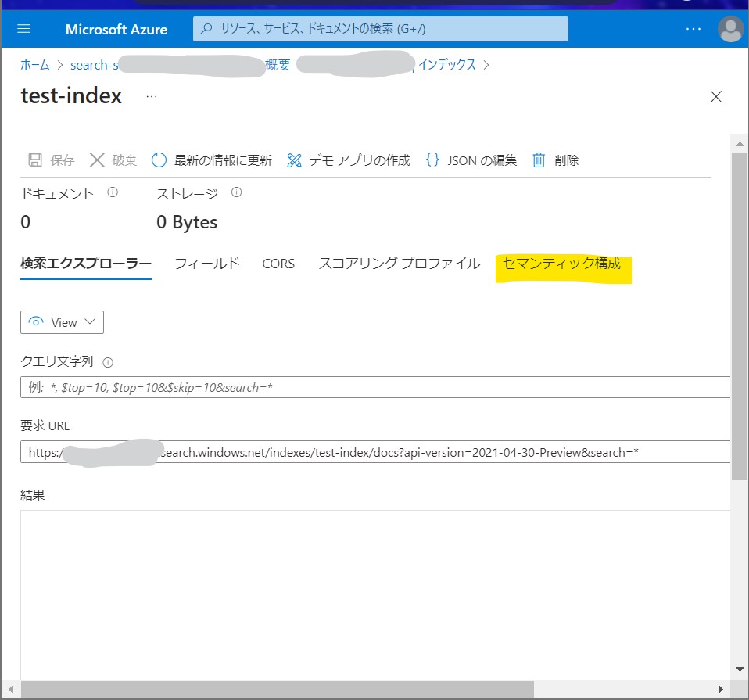Open the search-s service breadcrumb
Image resolution: width=749 pixels, height=700 pixels.
tap(94, 65)
